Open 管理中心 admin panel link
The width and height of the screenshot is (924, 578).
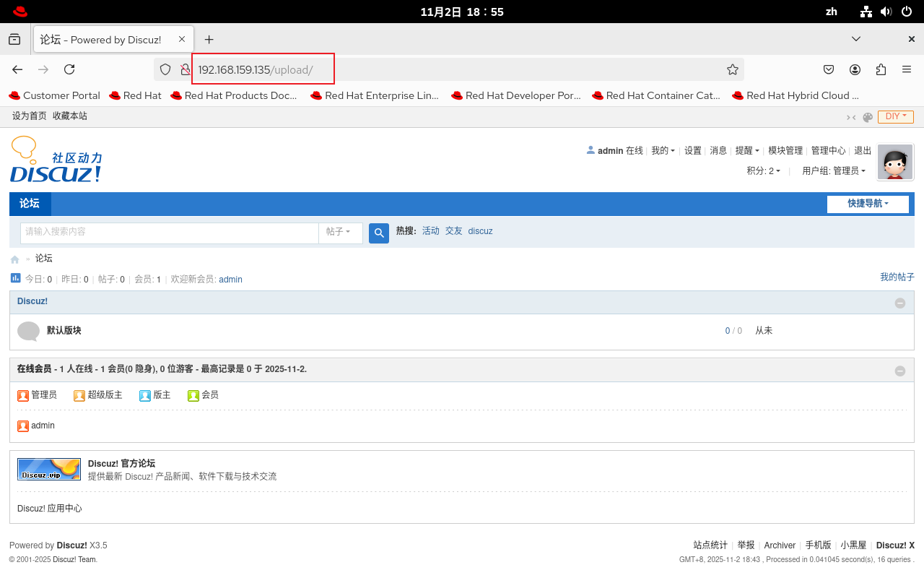(x=828, y=150)
